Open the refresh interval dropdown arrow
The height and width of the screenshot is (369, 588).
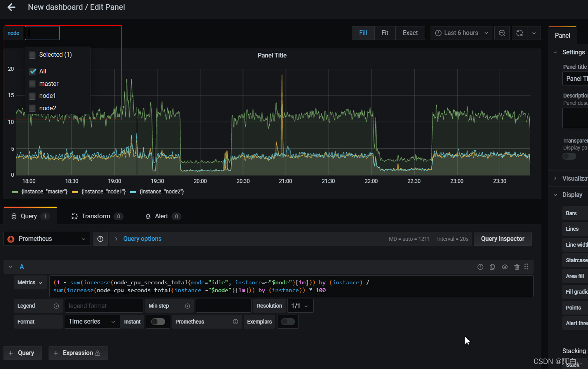point(534,33)
